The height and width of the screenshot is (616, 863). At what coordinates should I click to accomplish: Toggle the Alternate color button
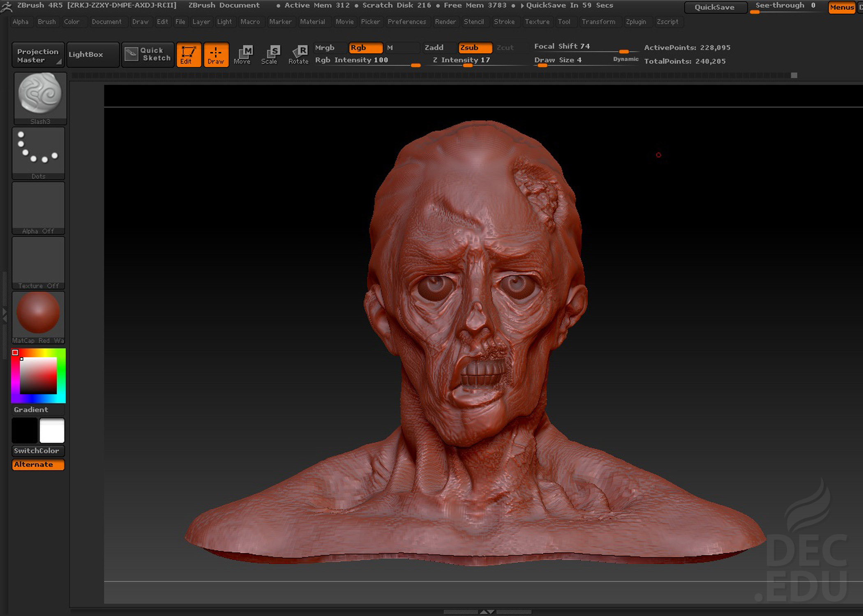[x=38, y=464]
